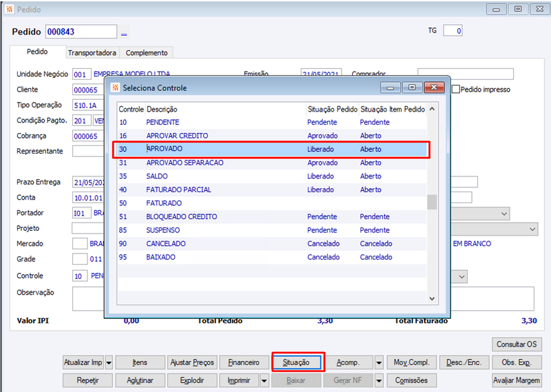Minimize the Seleciona Controle dialog
Screen dimensions: 551x392
coord(391,87)
